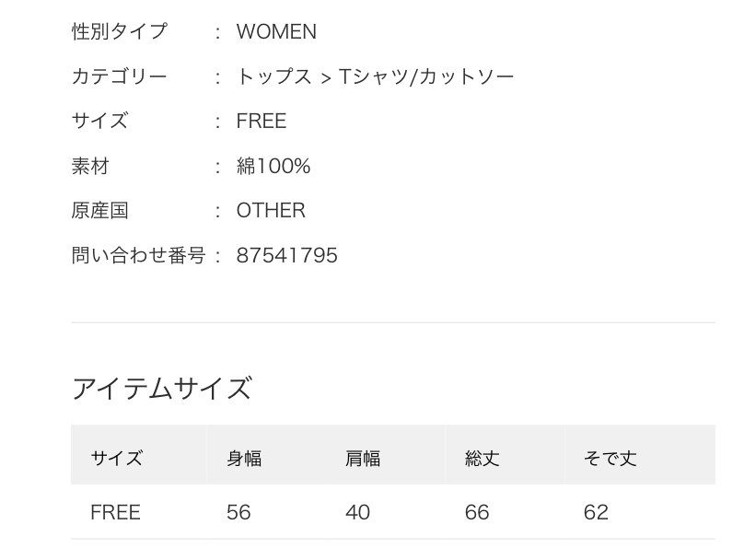Click the そで丈 column header

coord(610,458)
